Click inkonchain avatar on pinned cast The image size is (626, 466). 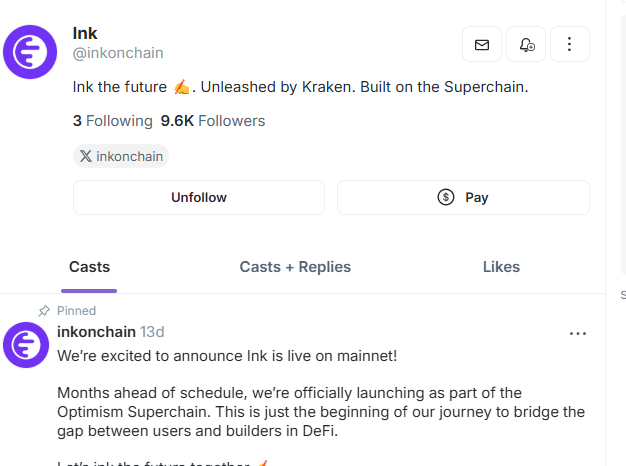[x=26, y=345]
